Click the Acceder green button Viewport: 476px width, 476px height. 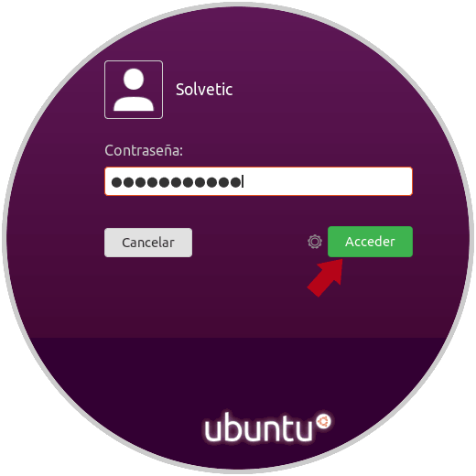(370, 242)
